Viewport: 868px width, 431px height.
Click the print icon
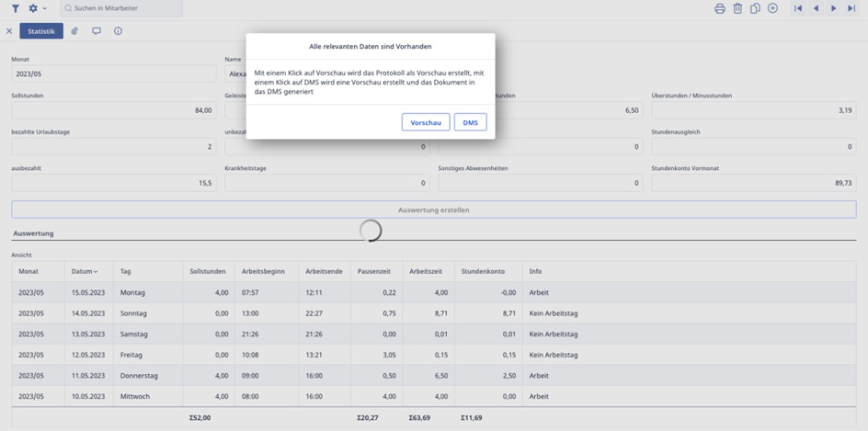point(720,8)
